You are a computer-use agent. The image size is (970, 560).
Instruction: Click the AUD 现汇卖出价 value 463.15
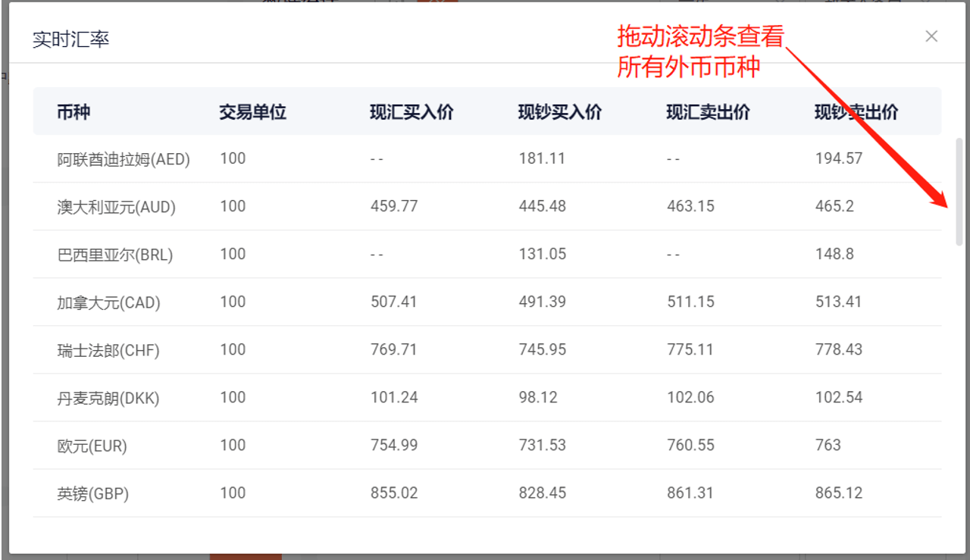pyautogui.click(x=690, y=206)
